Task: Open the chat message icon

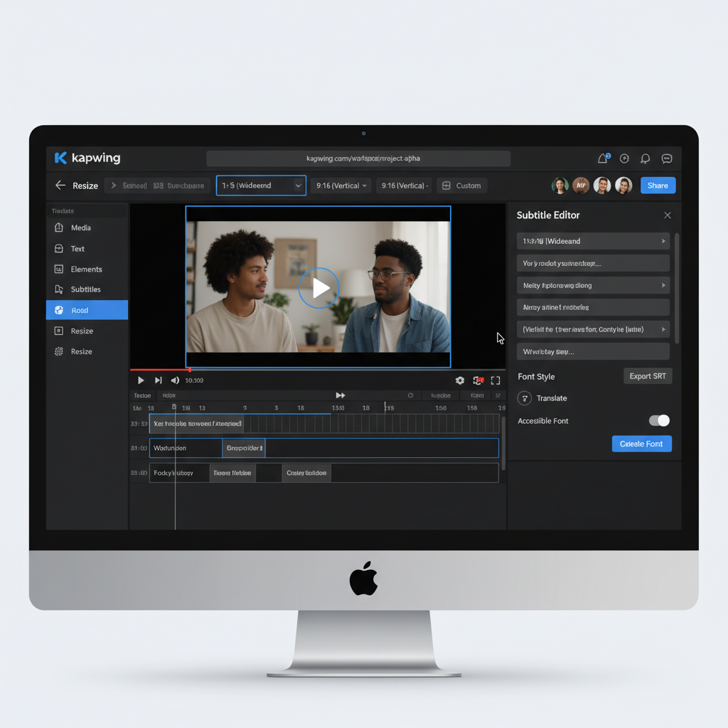Action: [x=667, y=159]
